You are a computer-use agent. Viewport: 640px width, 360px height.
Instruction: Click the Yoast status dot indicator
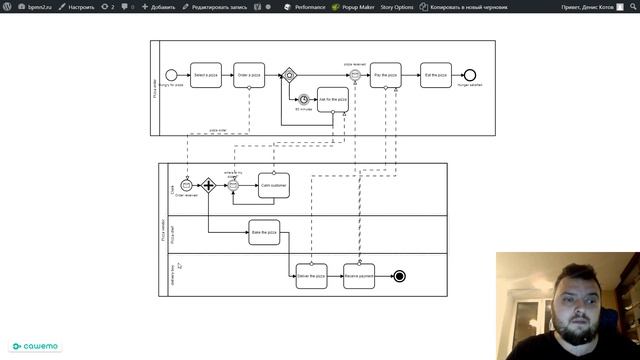pos(268,7)
